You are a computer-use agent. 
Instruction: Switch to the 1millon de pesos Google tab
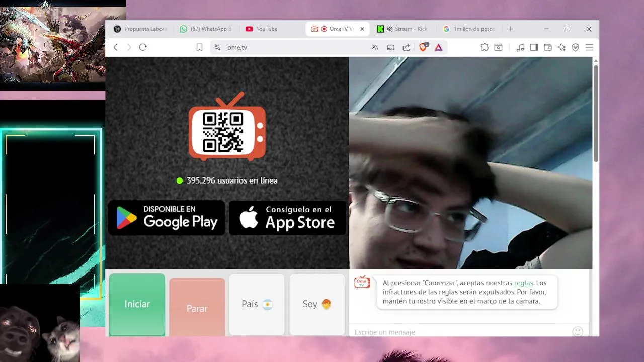pos(468,29)
